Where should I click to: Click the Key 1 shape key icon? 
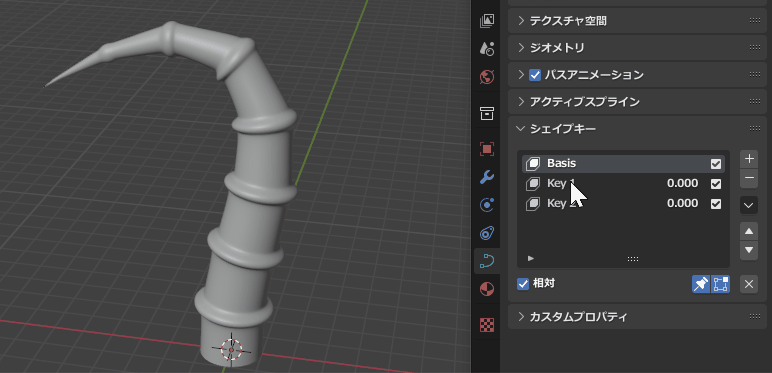(533, 184)
